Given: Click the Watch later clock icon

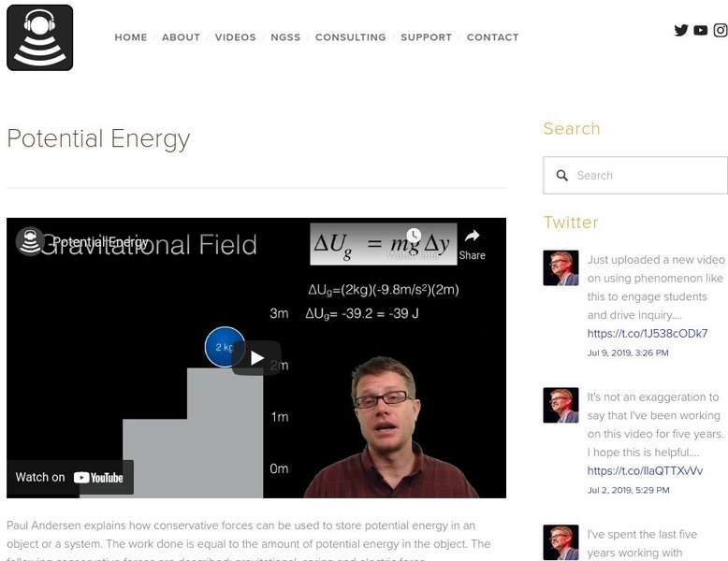Looking at the screenshot, I should (x=414, y=237).
